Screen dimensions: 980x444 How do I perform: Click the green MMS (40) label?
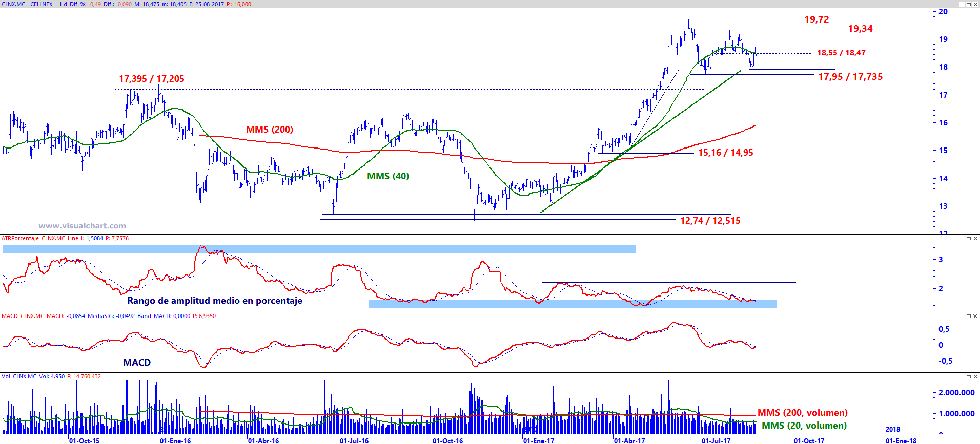[388, 176]
